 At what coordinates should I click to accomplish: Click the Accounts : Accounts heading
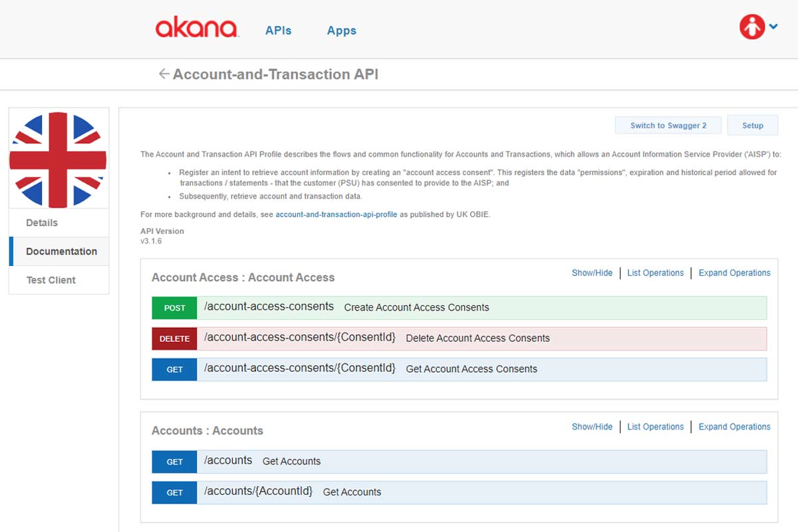207,430
